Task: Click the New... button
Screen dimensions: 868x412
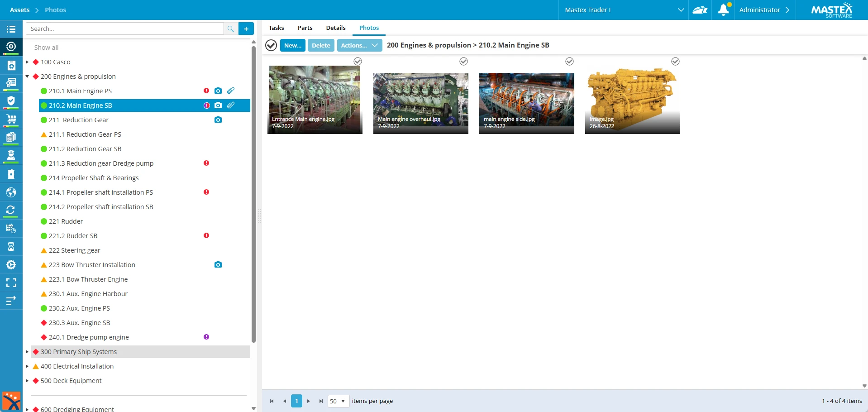Action: [292, 45]
